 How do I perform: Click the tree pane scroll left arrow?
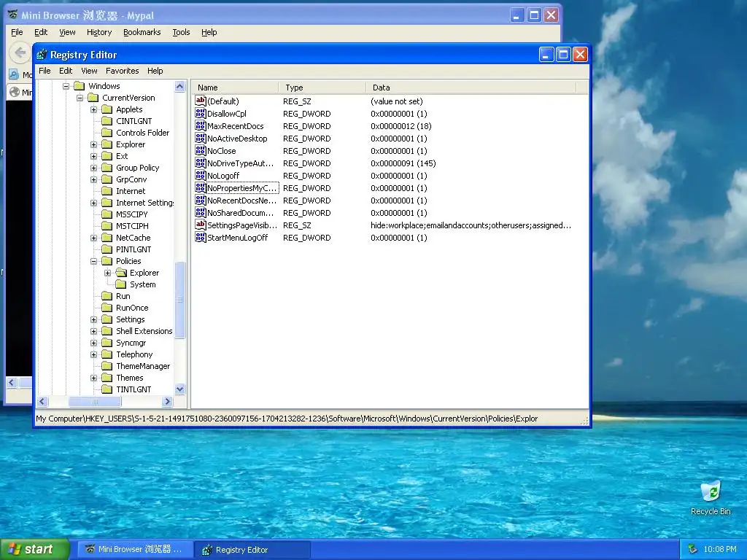coord(42,402)
